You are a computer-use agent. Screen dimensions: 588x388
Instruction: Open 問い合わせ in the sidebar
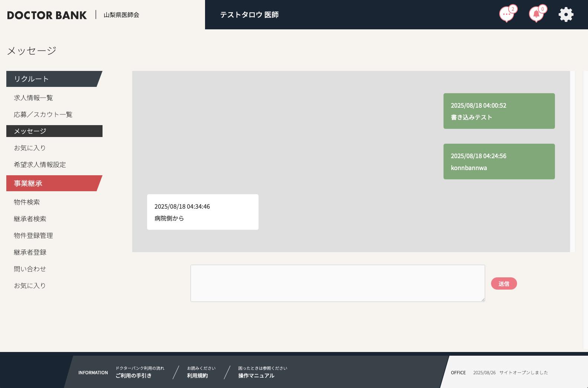30,269
